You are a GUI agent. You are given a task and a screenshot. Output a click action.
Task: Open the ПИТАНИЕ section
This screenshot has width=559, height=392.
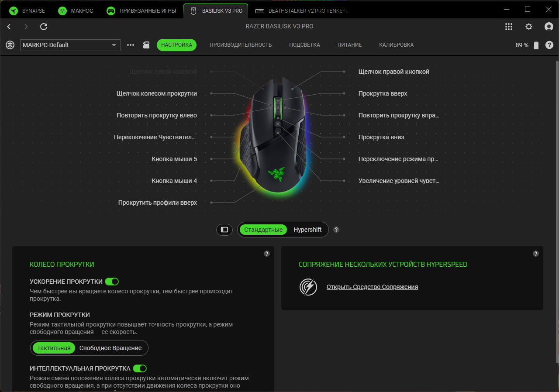[349, 45]
